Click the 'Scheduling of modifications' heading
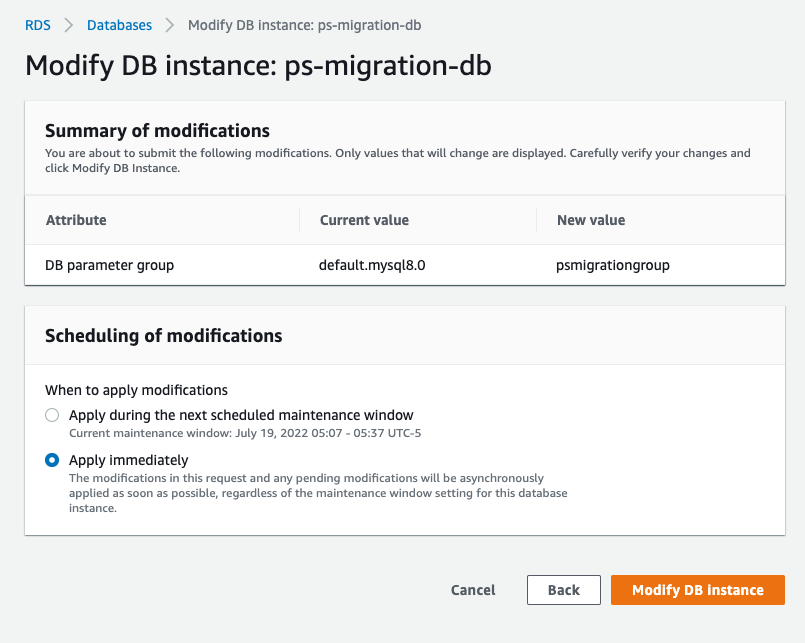Screen dimensions: 805x643 (x=162, y=336)
